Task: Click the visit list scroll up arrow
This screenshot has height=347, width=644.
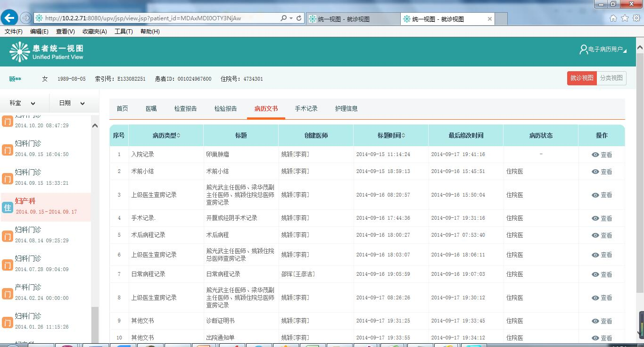Action: pos(95,126)
